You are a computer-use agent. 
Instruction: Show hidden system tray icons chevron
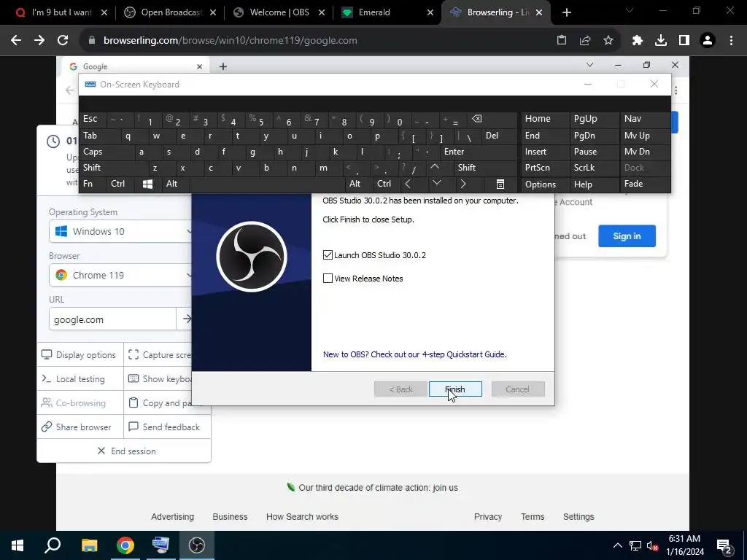click(x=617, y=545)
